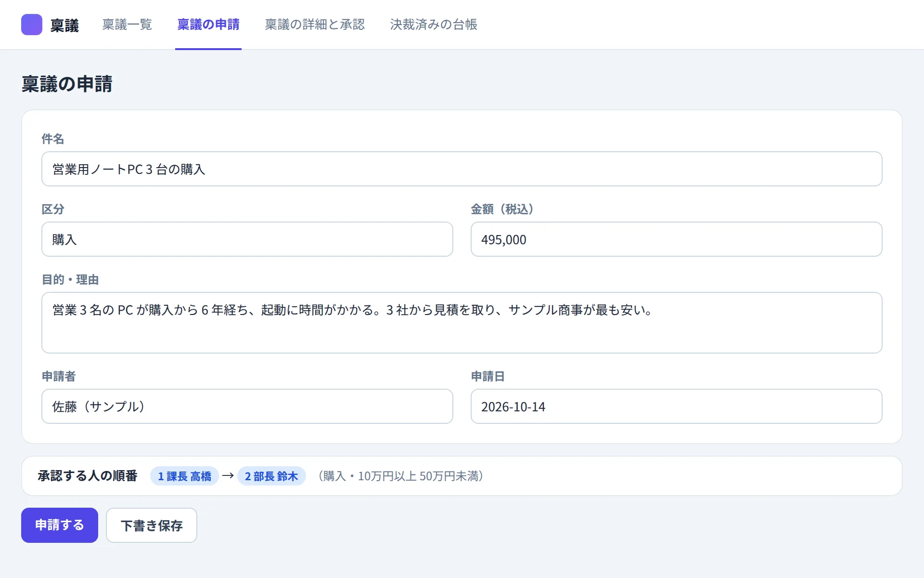
Task: Click the 購入・10万円以上 50万円未満 condition note
Action: point(401,476)
